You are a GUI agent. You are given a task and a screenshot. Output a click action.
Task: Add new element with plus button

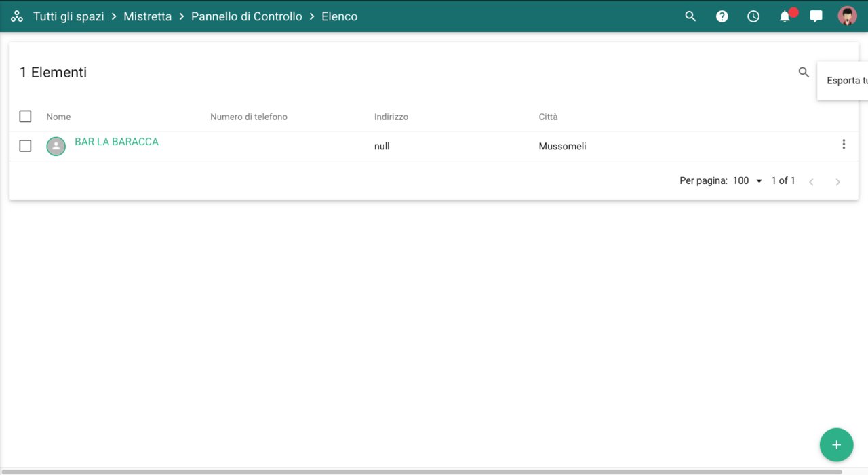(x=836, y=445)
